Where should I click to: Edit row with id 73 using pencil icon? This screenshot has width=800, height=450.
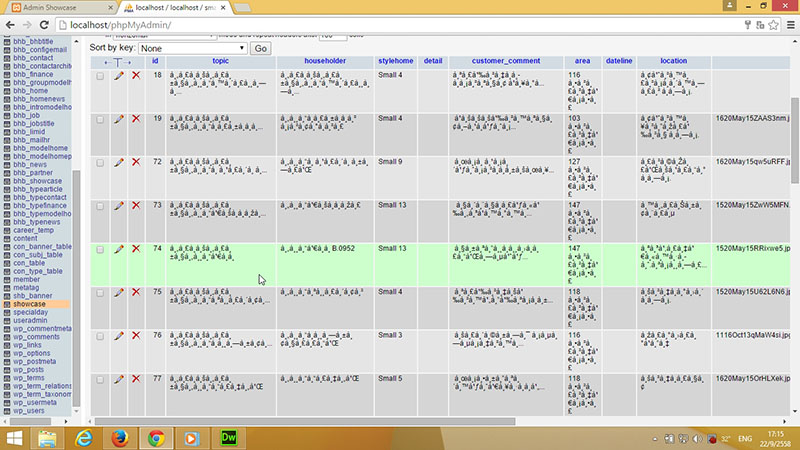(119, 206)
